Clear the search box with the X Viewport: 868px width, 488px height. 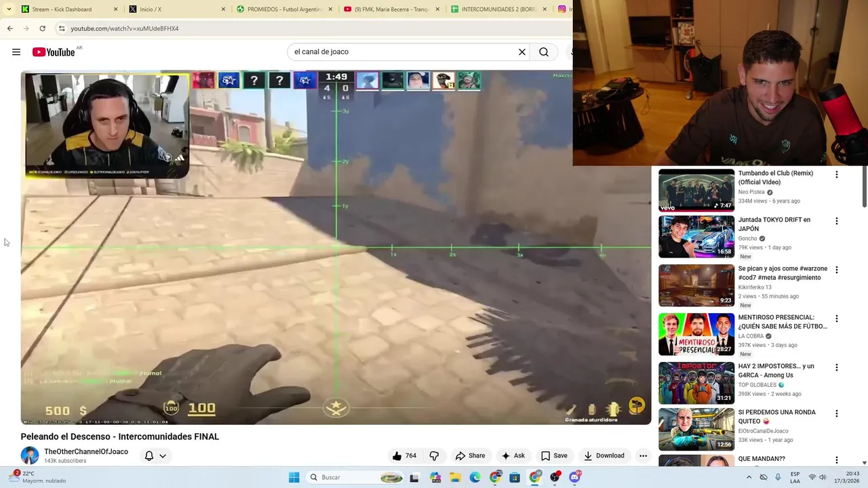point(522,52)
